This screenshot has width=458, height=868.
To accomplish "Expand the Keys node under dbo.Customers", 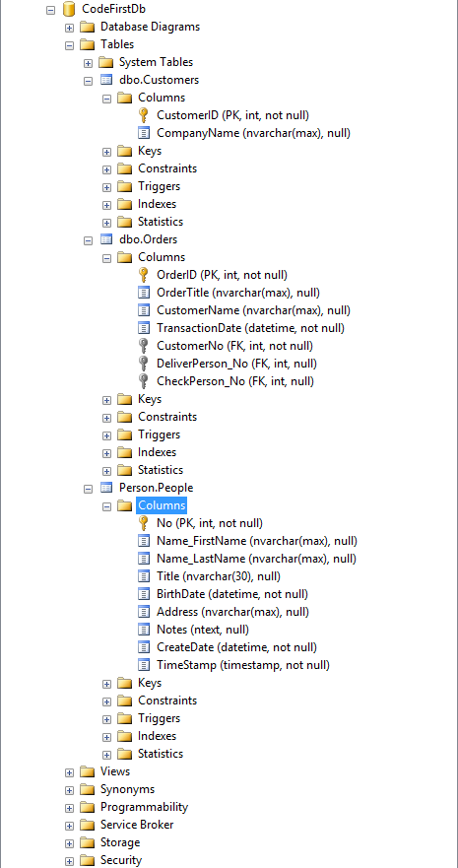I will (106, 151).
